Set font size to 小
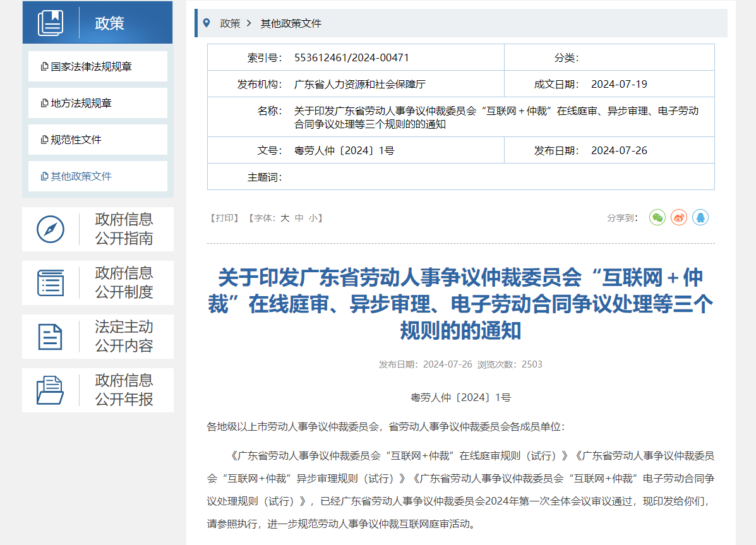756x545 pixels. 313,218
